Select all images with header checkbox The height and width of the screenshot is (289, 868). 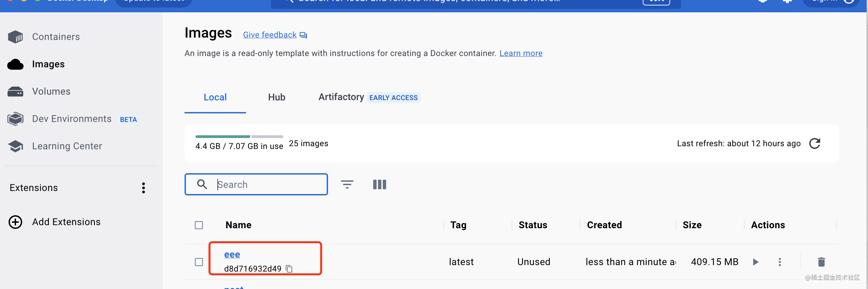(x=199, y=225)
